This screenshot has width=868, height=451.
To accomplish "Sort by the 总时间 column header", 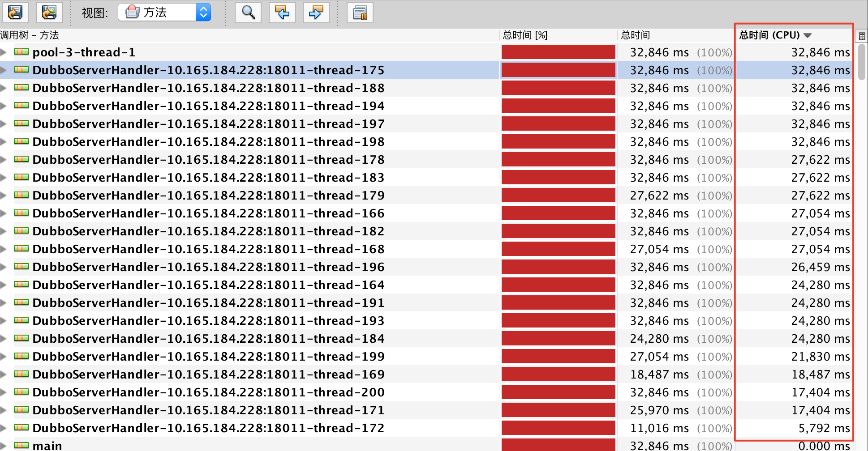I will [x=636, y=35].
